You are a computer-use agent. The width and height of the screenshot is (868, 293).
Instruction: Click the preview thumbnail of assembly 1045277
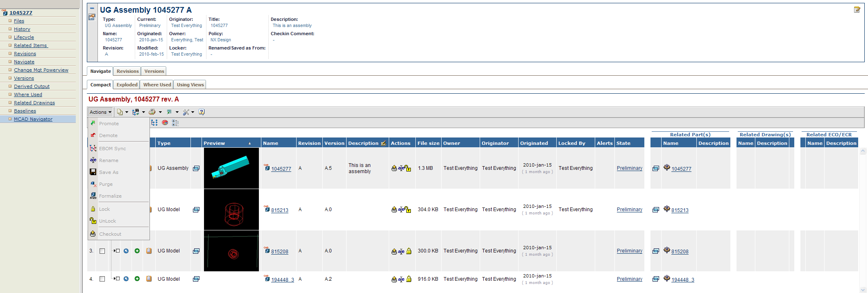point(231,168)
